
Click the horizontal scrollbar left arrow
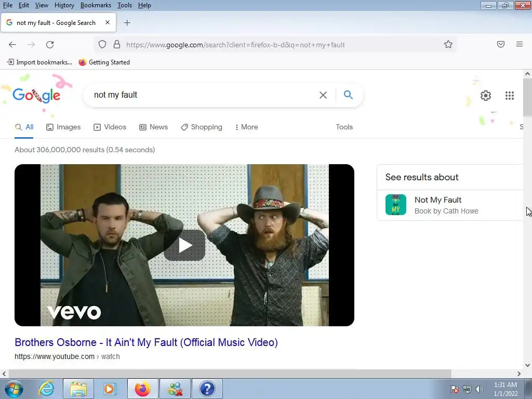[4, 374]
